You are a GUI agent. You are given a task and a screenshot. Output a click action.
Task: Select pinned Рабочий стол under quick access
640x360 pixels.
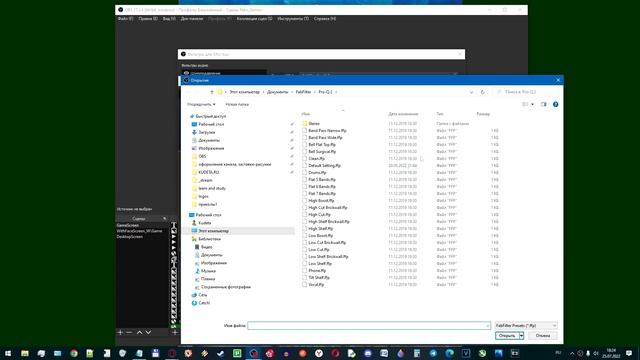tap(211, 124)
